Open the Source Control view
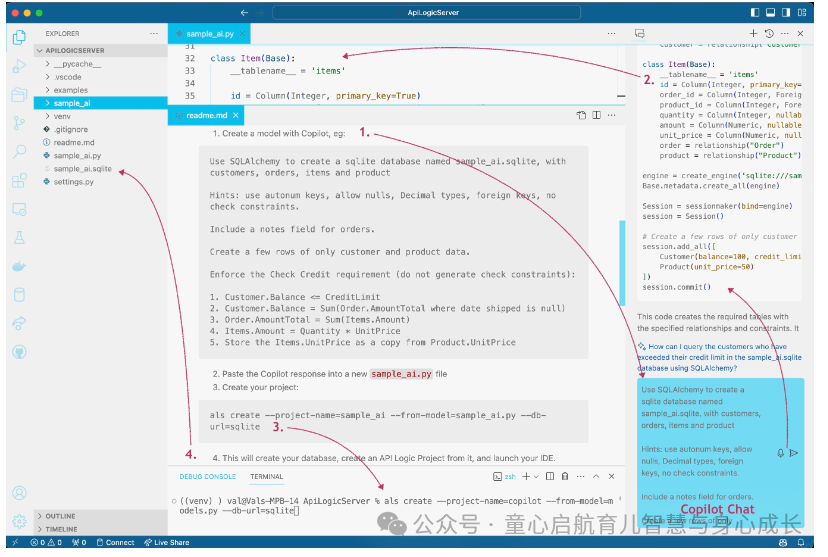 click(20, 123)
